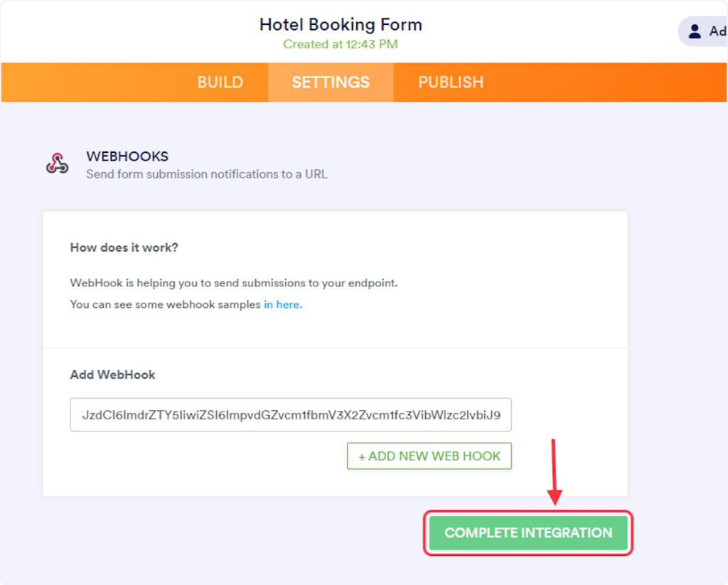Switch to the BUILD tab
Viewport: 728px width, 585px height.
point(220,82)
